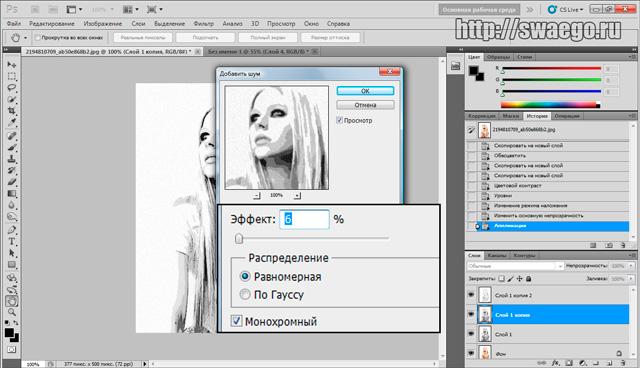Create new adjustment layer icon
Viewport: 640px width, 368px height.
582,363
